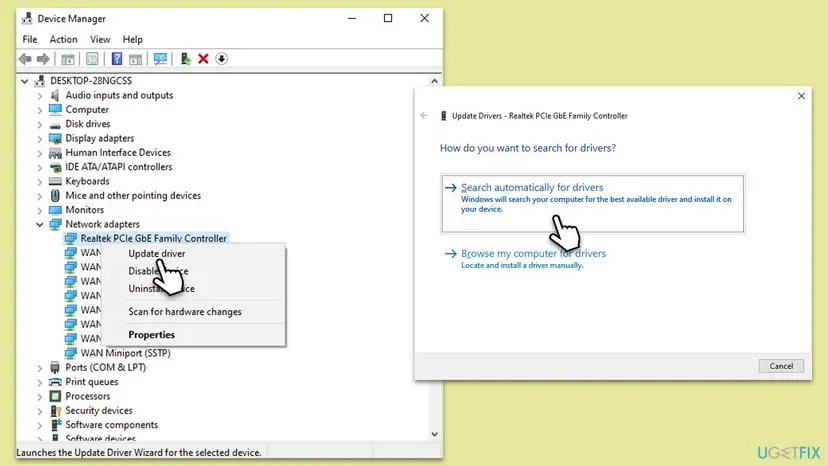Click the monitor scan hardware toolbar icon
Image resolution: width=828 pixels, height=466 pixels.
click(160, 59)
